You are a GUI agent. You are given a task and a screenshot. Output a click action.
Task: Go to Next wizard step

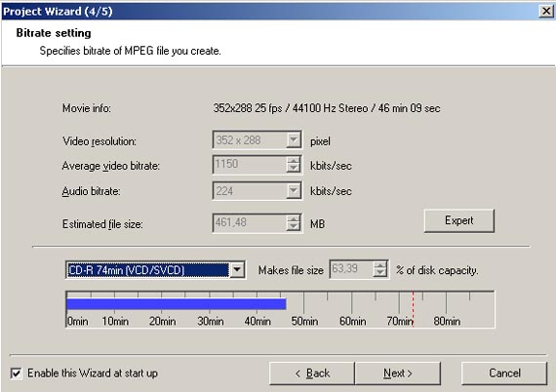click(x=398, y=373)
